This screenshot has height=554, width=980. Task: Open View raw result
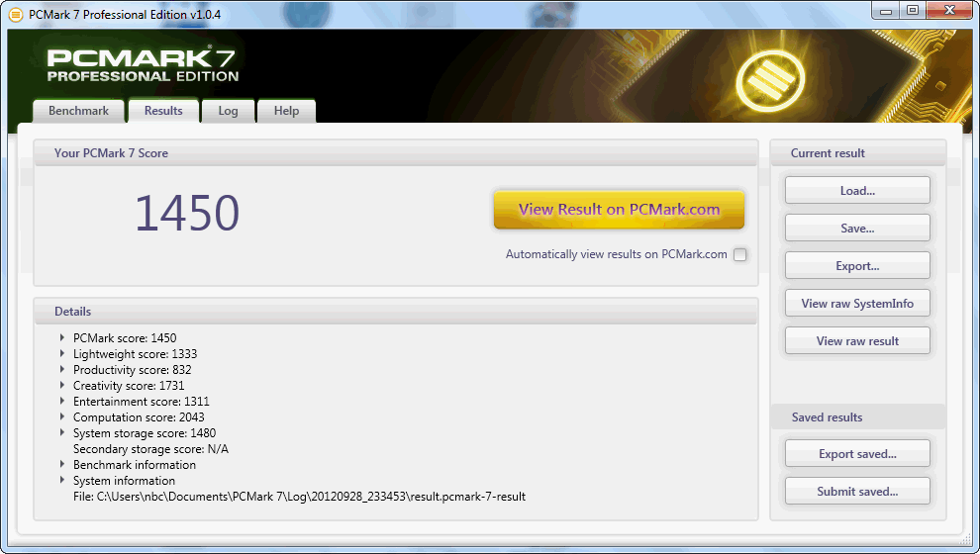click(857, 340)
